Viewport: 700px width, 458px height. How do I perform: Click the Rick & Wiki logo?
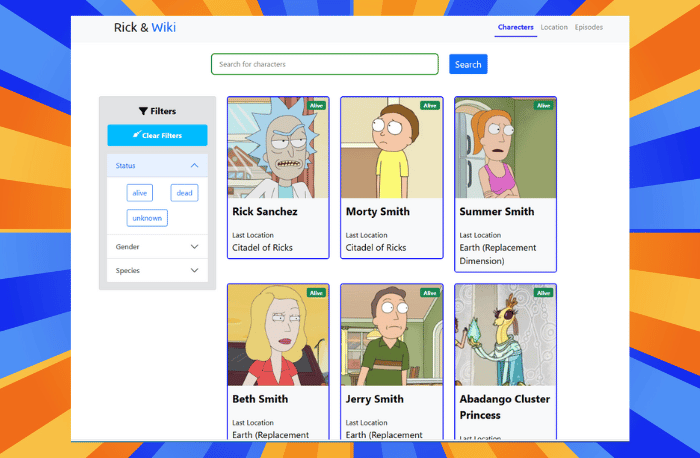coord(145,28)
